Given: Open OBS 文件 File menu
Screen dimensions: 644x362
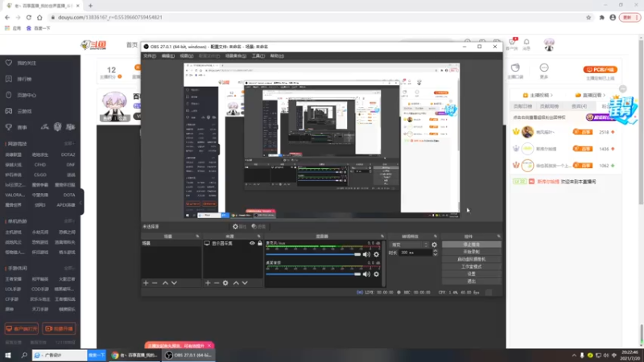Looking at the screenshot, I should 150,56.
